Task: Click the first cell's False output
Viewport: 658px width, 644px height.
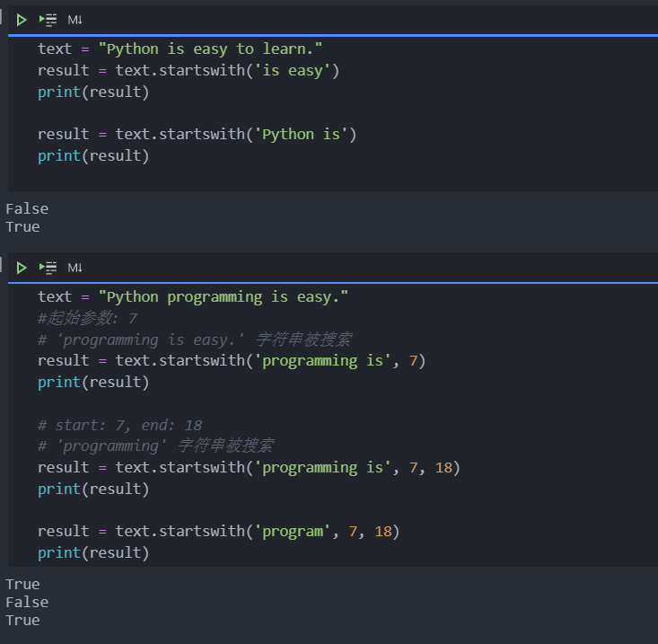Action: (x=27, y=208)
